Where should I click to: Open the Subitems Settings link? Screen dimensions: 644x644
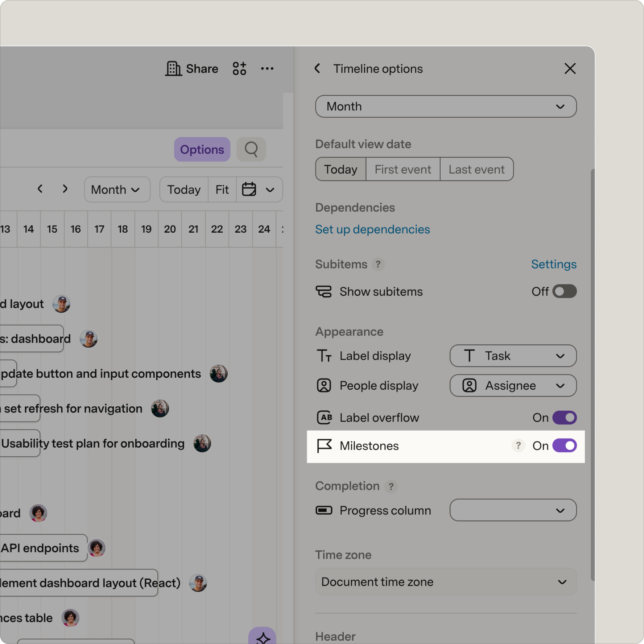(x=554, y=264)
